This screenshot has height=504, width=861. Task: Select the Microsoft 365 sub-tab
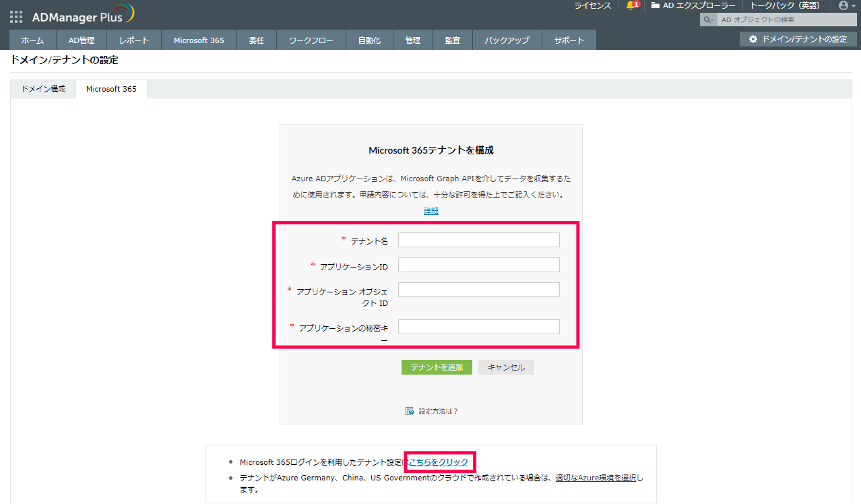[x=111, y=89]
